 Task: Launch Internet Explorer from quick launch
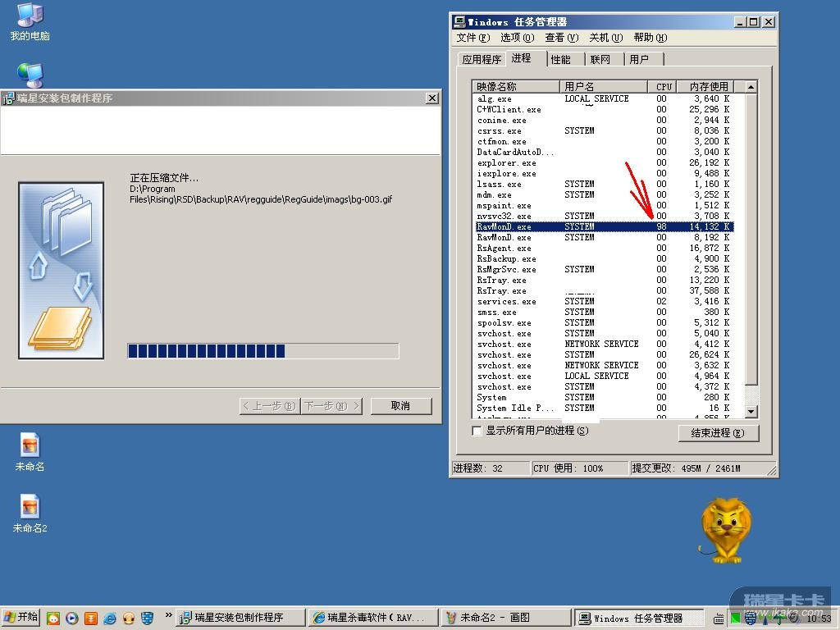click(x=110, y=618)
